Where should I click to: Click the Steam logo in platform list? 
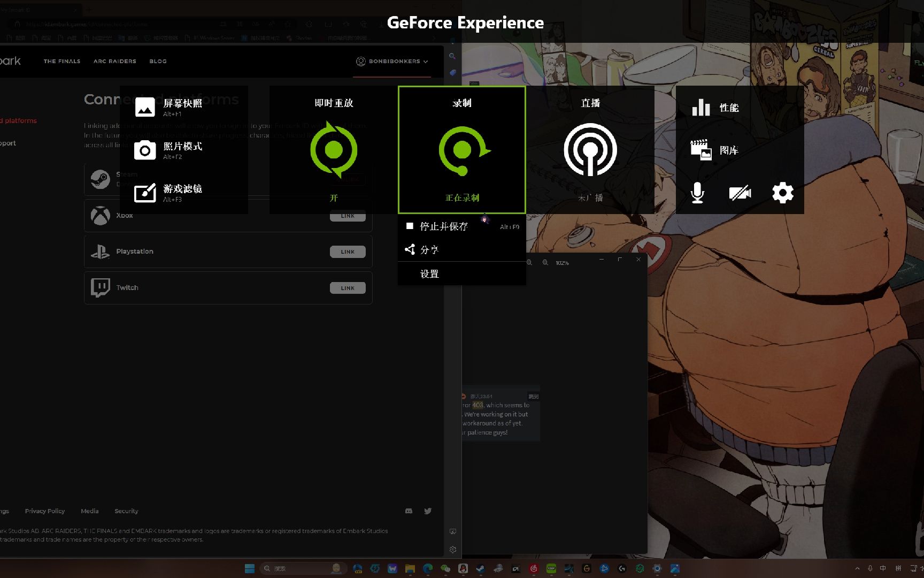100,179
